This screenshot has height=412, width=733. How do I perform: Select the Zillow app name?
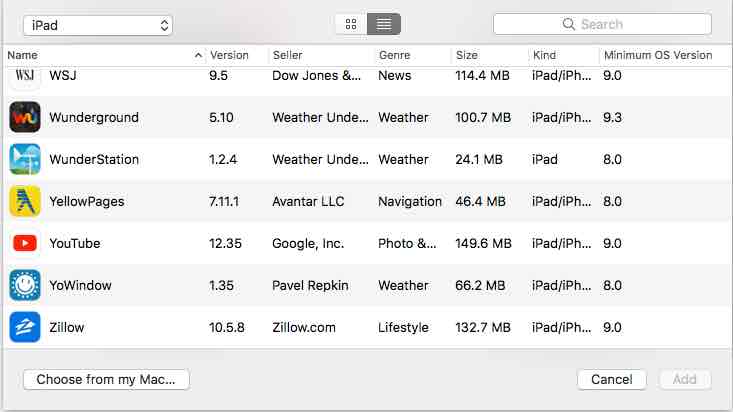pyautogui.click(x=67, y=327)
